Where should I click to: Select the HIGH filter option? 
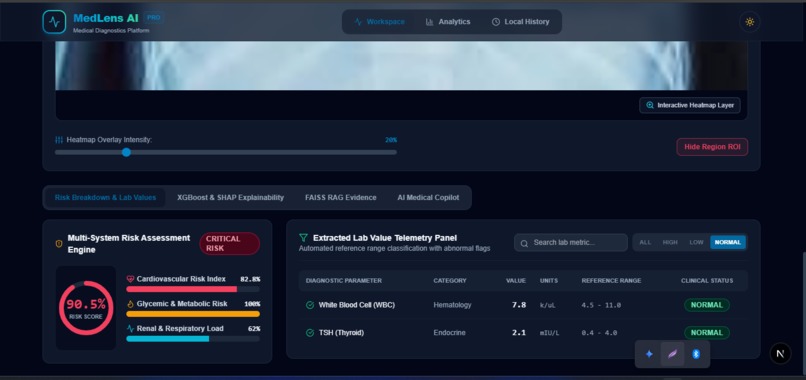(x=670, y=242)
